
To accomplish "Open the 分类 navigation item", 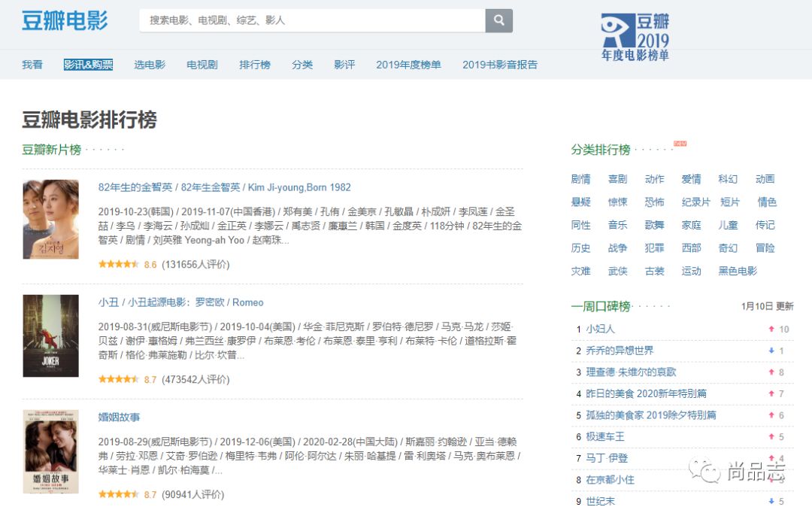I will 302,65.
